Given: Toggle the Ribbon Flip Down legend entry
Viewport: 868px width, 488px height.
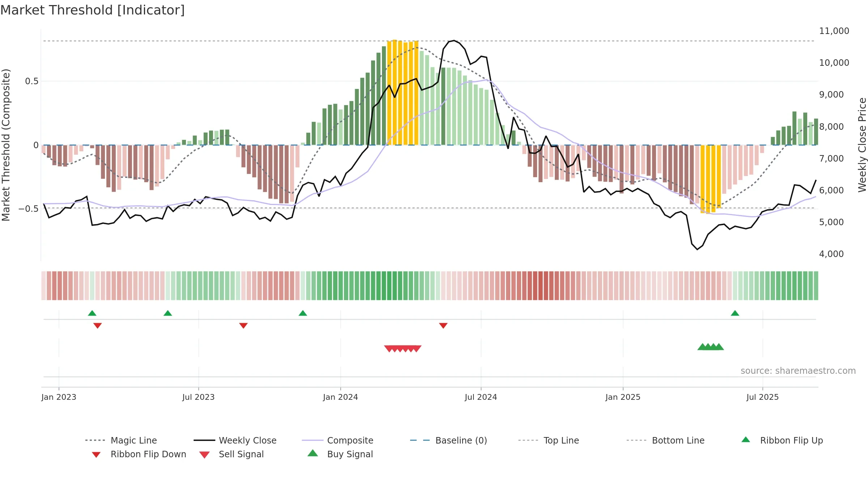Looking at the screenshot, I should [139, 454].
